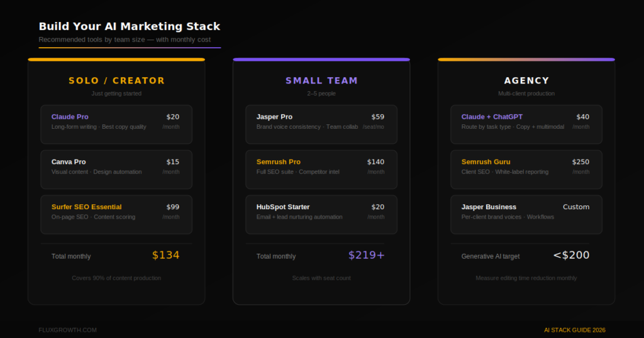
Task: Select Surfer SEO Essential tool name
Action: pos(86,207)
